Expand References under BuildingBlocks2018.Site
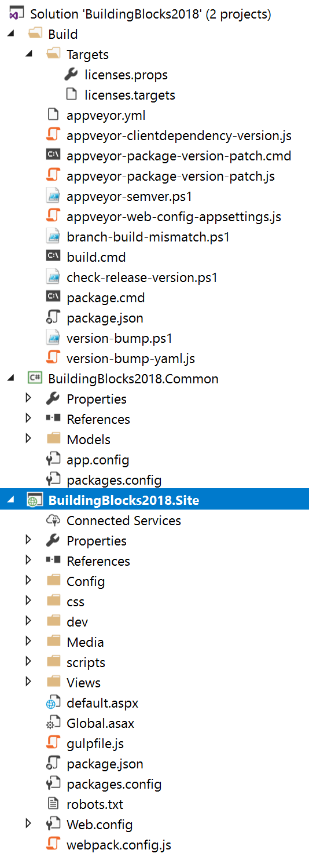This screenshot has height=868, width=309. click(29, 561)
